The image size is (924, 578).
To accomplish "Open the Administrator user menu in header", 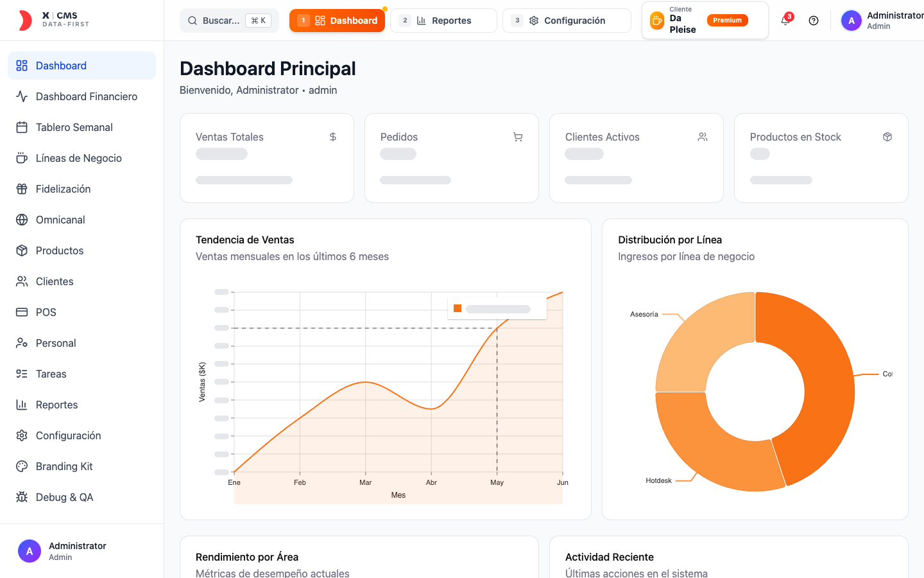I will point(882,21).
